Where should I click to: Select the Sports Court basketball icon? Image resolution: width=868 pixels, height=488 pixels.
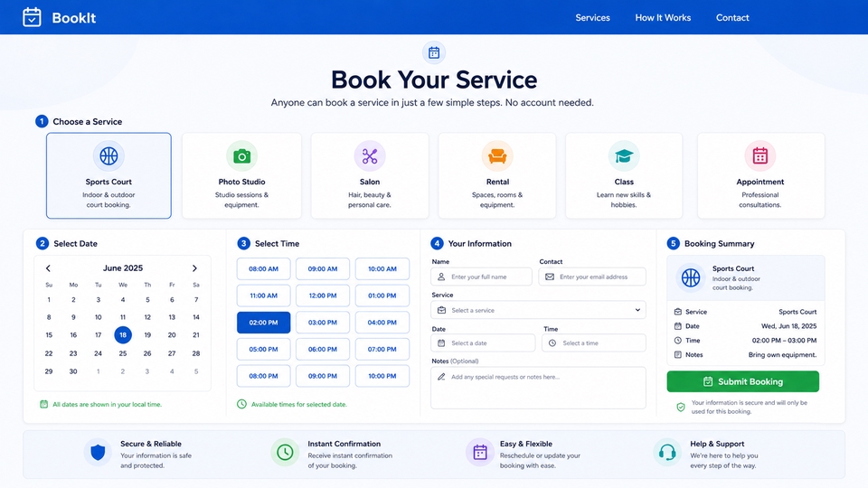coord(108,156)
